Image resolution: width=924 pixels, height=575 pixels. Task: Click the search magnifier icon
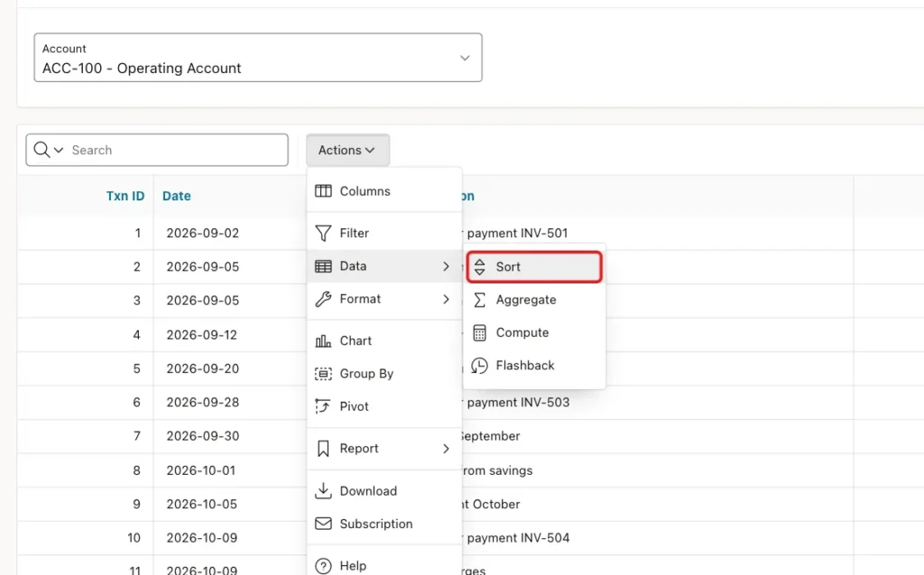coord(42,150)
